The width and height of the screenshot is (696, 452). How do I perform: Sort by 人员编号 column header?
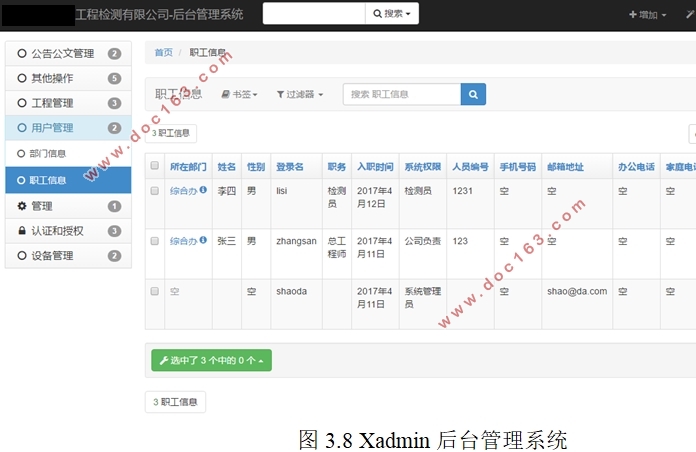[470, 167]
